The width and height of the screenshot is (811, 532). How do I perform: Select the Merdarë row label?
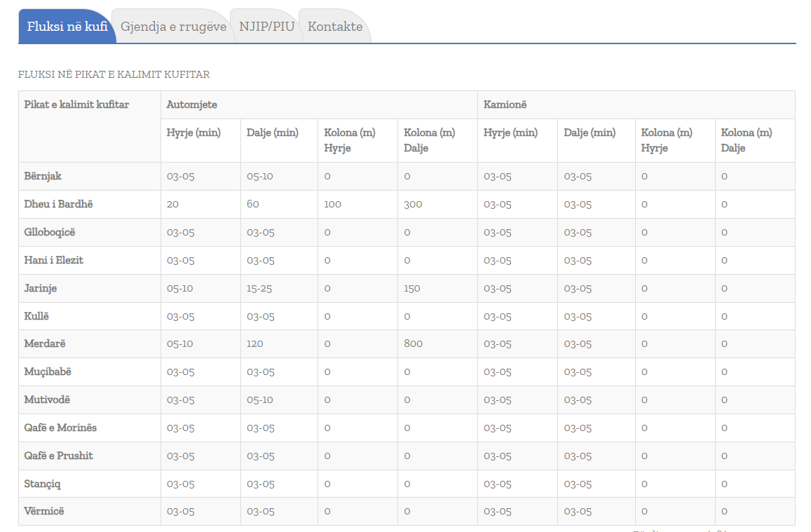pos(45,344)
